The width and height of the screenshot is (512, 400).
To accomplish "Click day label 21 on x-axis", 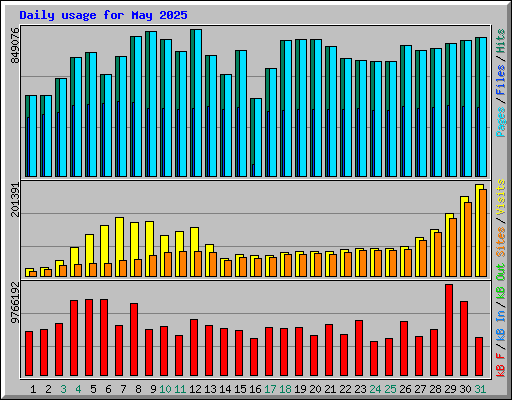I will pyautogui.click(x=330, y=389).
